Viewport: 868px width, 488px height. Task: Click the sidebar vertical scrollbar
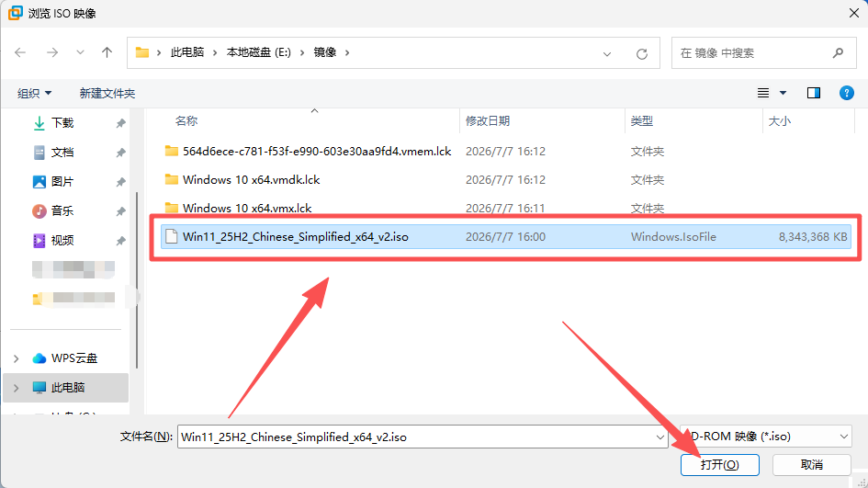click(x=137, y=279)
